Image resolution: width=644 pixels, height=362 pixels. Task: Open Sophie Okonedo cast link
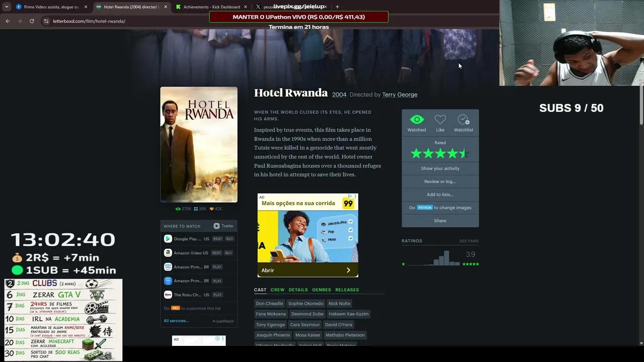click(306, 303)
